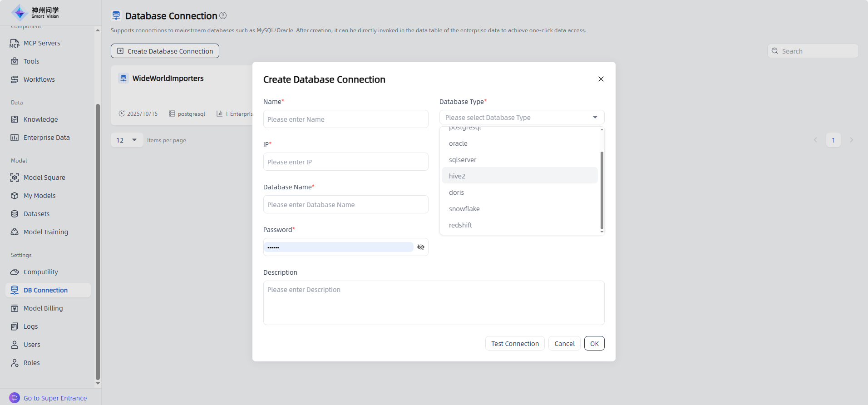Click the Cancel button in dialog
The width and height of the screenshot is (868, 405).
pos(564,344)
